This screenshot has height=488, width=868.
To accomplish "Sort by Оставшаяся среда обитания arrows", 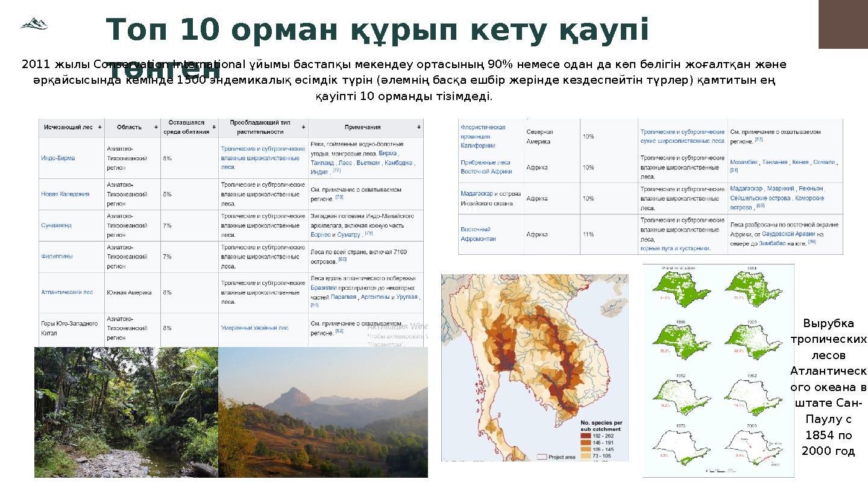I will 214,127.
